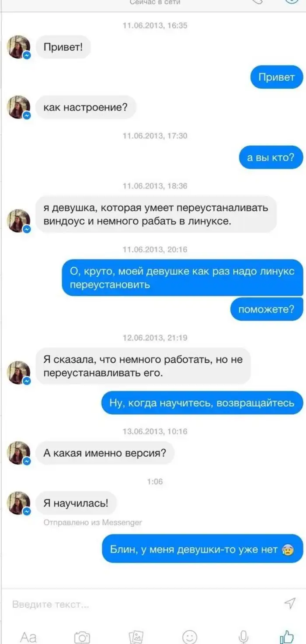This screenshot has height=644, width=306.
Task: Tap 'Блин, у меня девушки-то уже нет' bubble
Action: click(x=202, y=549)
